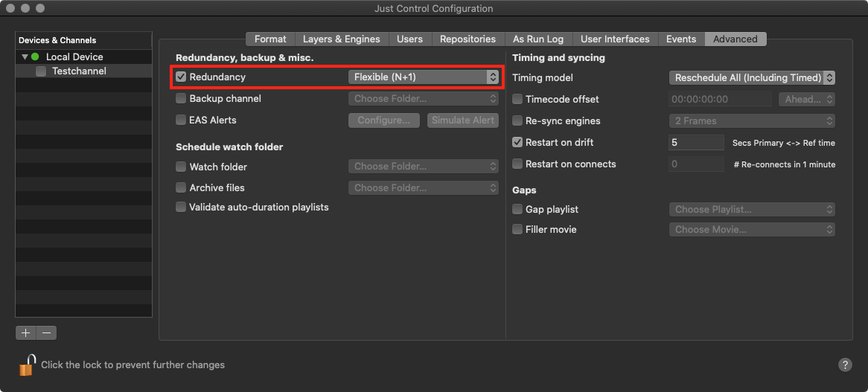Image resolution: width=868 pixels, height=392 pixels.
Task: Select the Local Device row
Action: click(x=83, y=57)
